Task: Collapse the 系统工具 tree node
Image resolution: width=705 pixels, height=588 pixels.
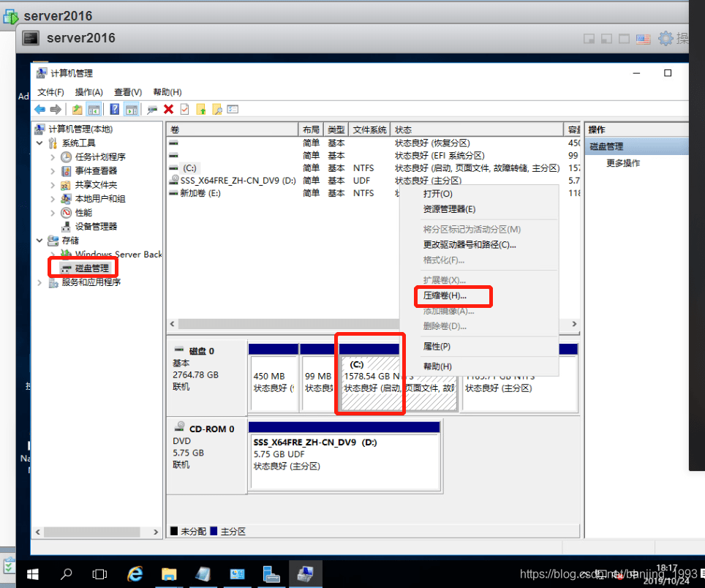Action: pyautogui.click(x=39, y=143)
